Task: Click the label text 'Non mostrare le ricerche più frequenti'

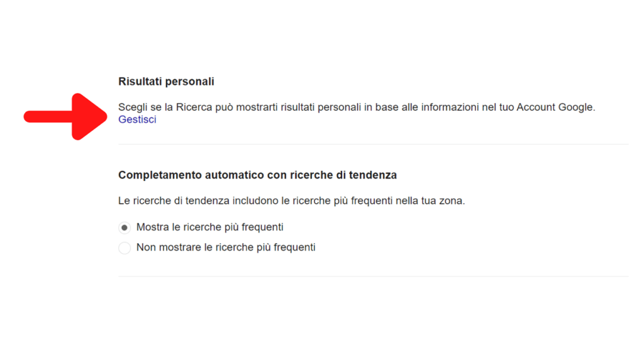Action: pos(226,247)
